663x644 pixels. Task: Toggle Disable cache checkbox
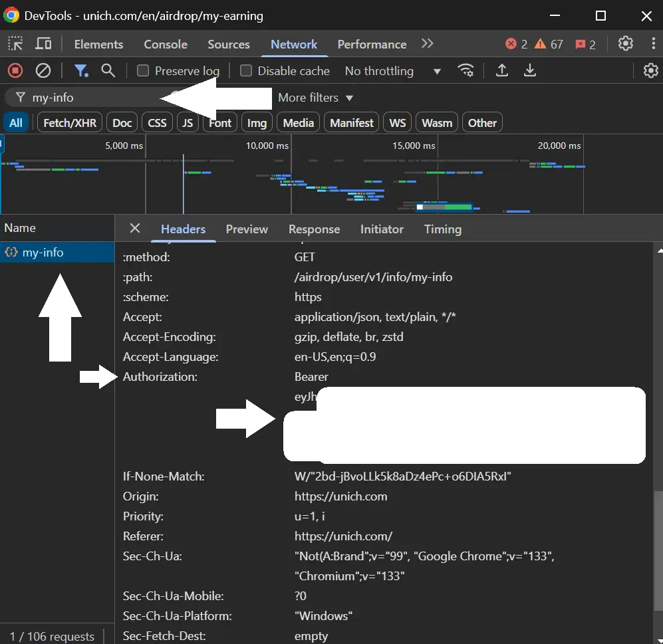click(x=245, y=70)
